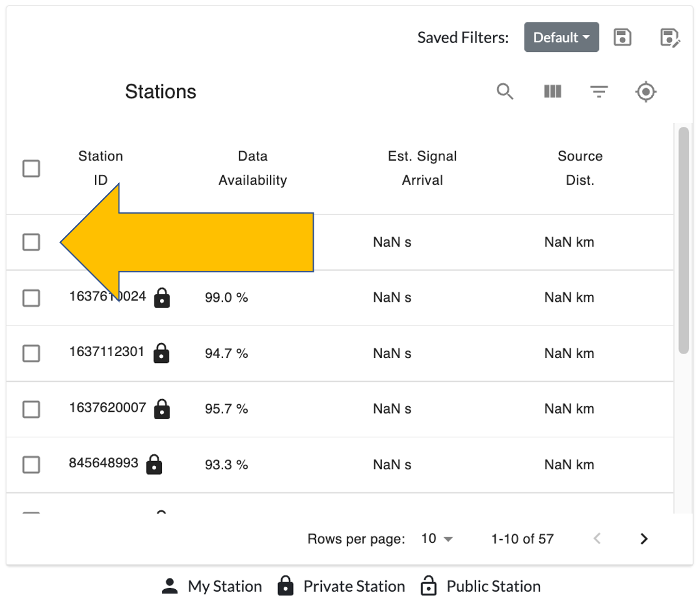Screen dimensions: 700x606
Task: Tick the checkbox for station 1637620007
Action: click(31, 409)
